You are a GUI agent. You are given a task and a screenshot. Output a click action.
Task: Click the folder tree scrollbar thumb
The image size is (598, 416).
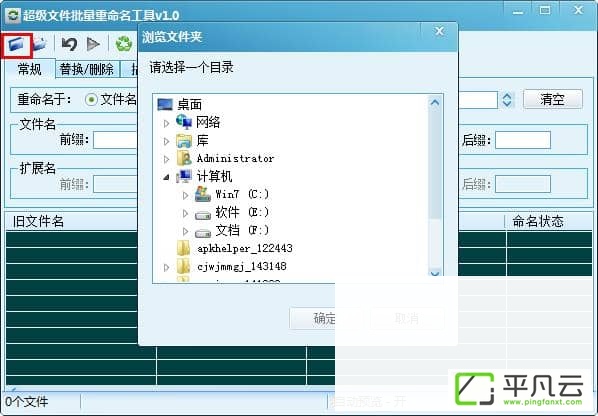pos(435,164)
